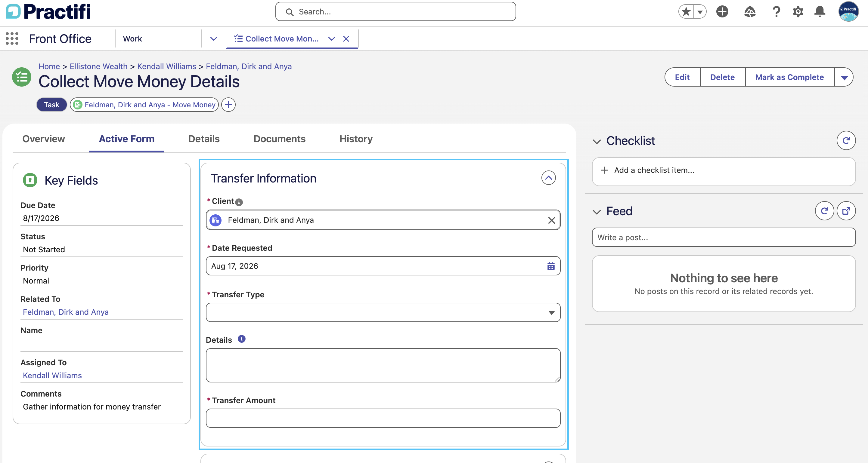Open the app launcher grid
The width and height of the screenshot is (868, 463).
click(x=12, y=39)
